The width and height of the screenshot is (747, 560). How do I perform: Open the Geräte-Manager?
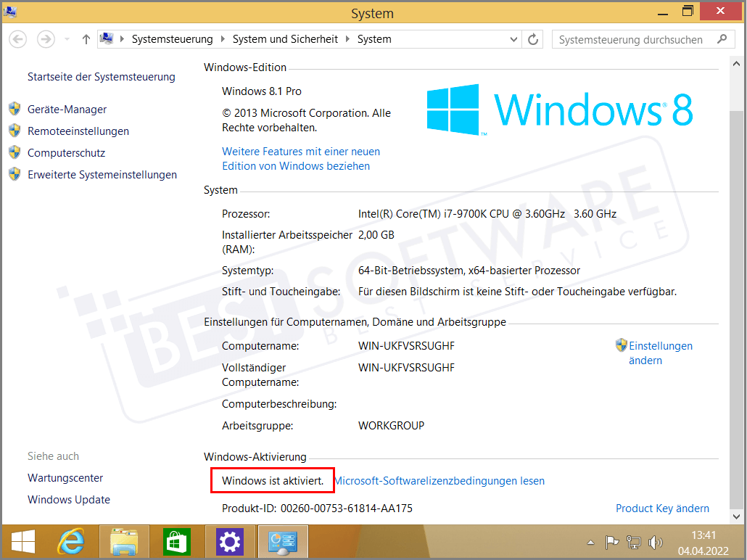(66, 109)
